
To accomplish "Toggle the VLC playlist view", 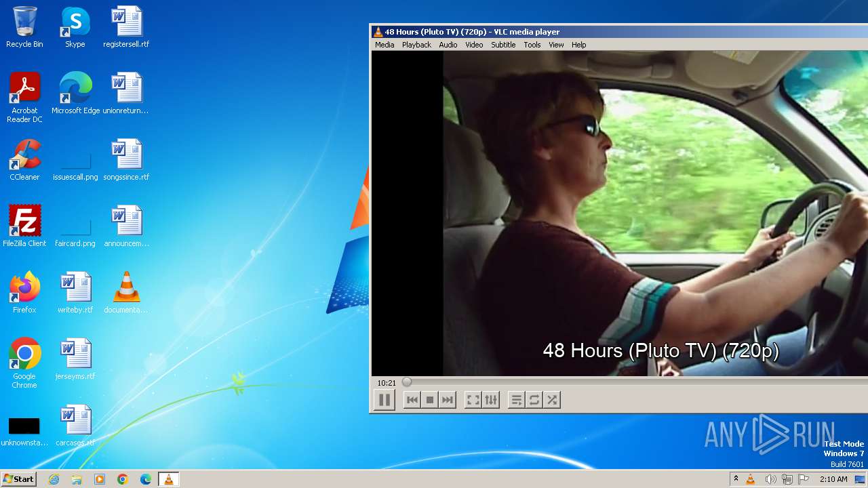I will (517, 400).
